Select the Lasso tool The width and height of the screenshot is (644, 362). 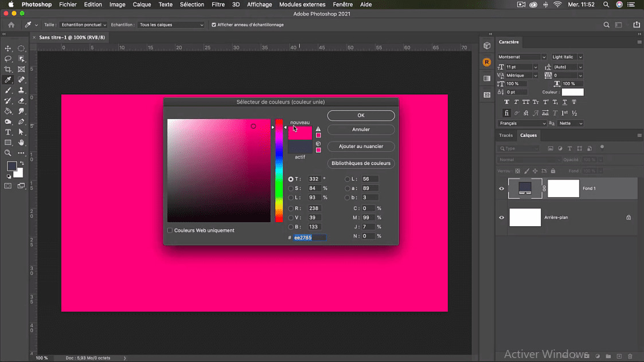[8, 58]
